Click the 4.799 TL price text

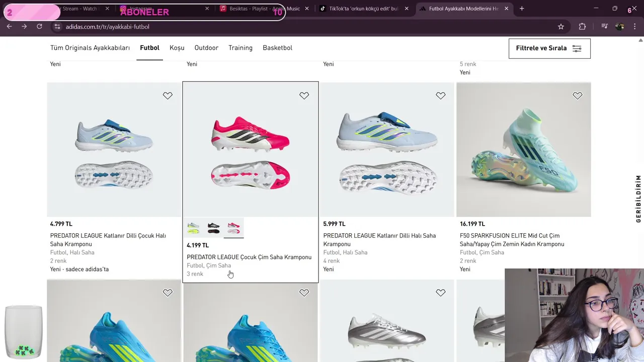(x=61, y=224)
